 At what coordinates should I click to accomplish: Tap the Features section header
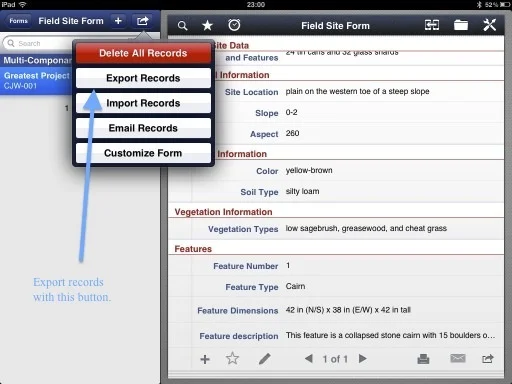[x=193, y=249]
